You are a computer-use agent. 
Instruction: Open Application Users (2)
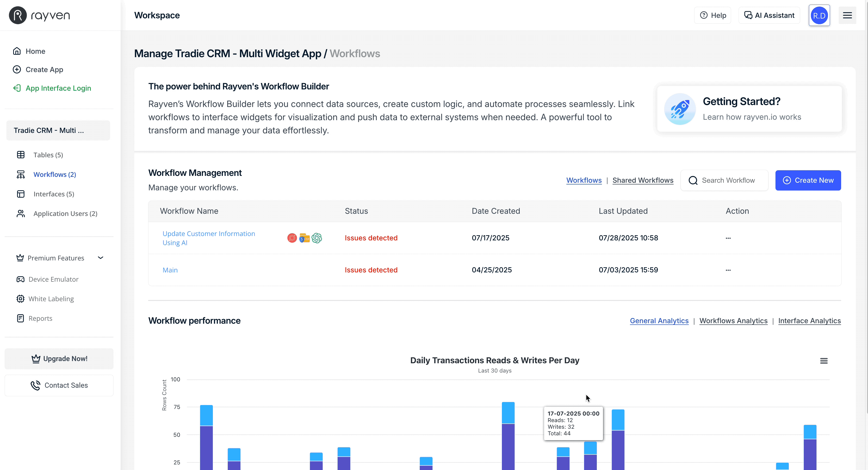click(65, 214)
